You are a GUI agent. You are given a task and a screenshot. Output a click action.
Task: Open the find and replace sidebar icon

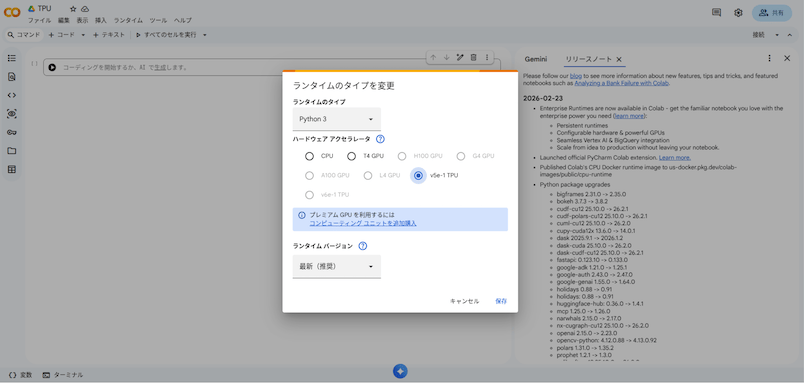12,77
